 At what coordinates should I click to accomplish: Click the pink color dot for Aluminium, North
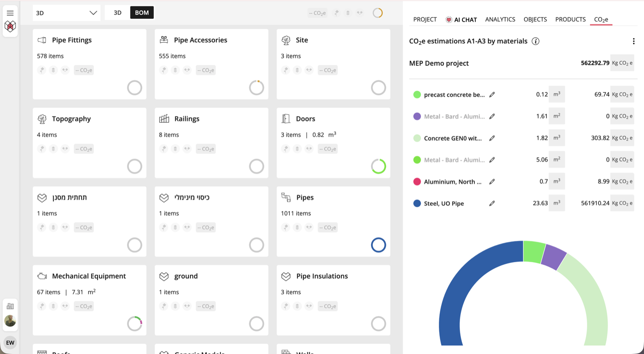(x=417, y=182)
